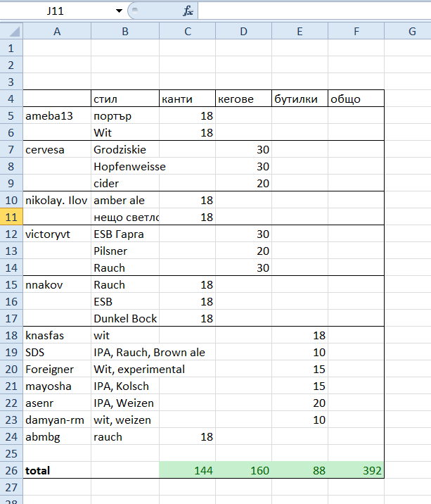The width and height of the screenshot is (431, 504).
Task: Select the "cervesa" name cell
Action: [57, 149]
